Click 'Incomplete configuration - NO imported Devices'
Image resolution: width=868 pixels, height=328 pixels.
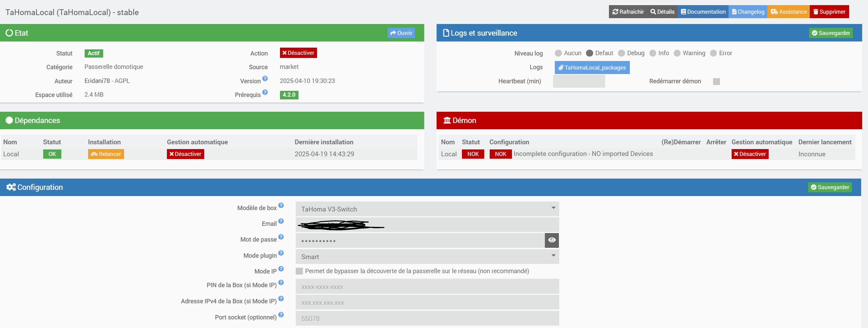point(583,154)
